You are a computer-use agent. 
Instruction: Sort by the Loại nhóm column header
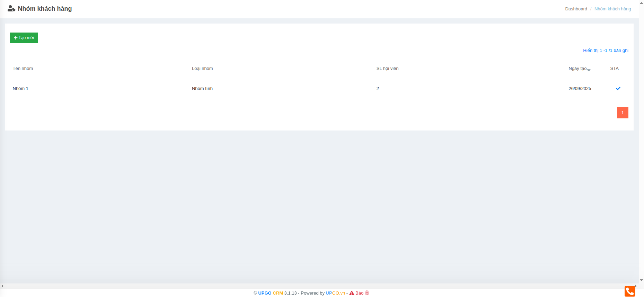[202, 69]
